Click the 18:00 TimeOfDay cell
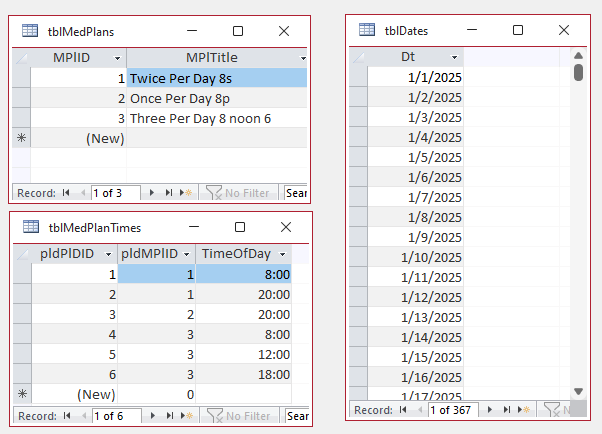 [243, 374]
